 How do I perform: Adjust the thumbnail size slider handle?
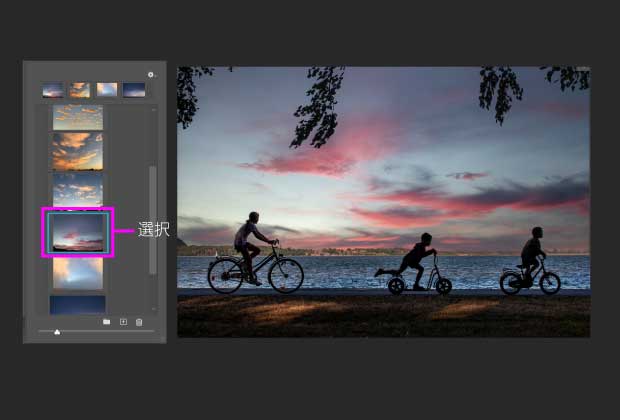(57, 332)
